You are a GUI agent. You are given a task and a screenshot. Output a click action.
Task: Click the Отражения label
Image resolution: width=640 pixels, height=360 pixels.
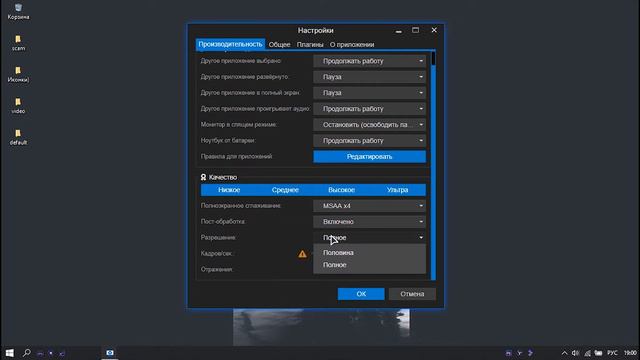pos(217,269)
